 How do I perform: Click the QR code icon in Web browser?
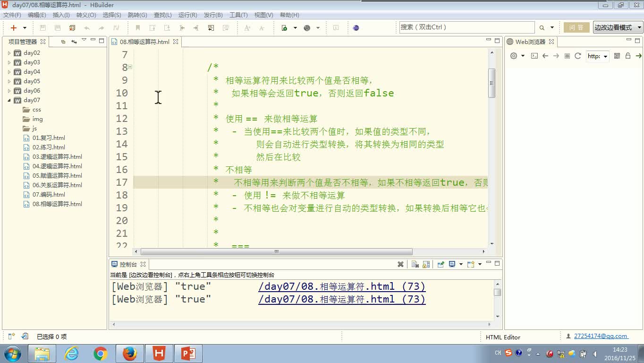coord(617,56)
